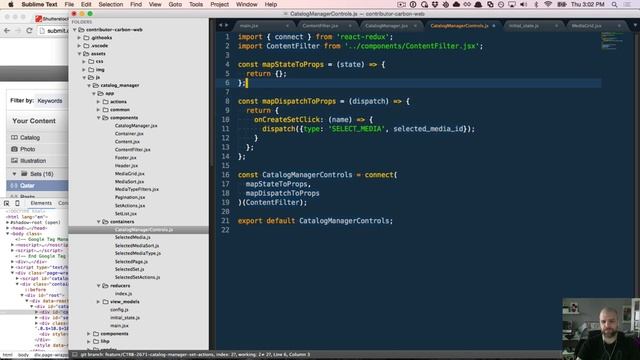This screenshot has width=640, height=360.
Task: Click the next tab navigation arrow
Action: pyautogui.click(x=226, y=25)
